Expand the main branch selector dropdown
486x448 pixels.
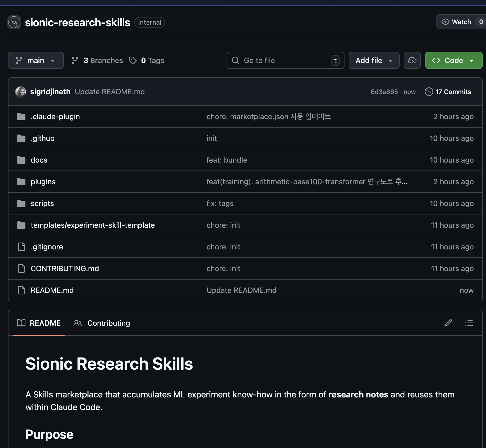(x=36, y=60)
